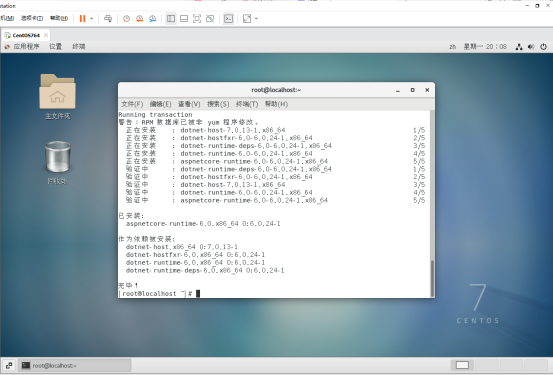The height and width of the screenshot is (375, 553).
Task: Click the terminal vertical scrollbar thumb
Action: coord(432,278)
